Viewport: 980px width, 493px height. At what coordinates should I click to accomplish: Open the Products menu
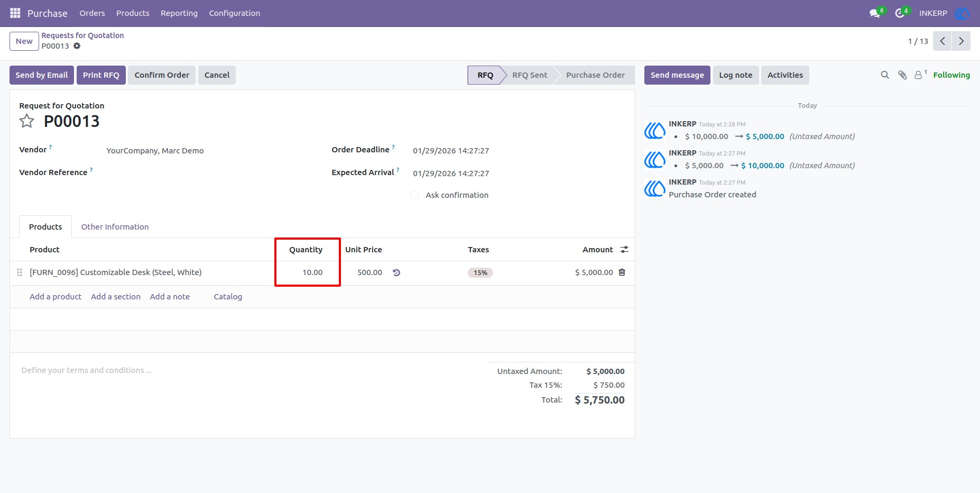point(133,13)
